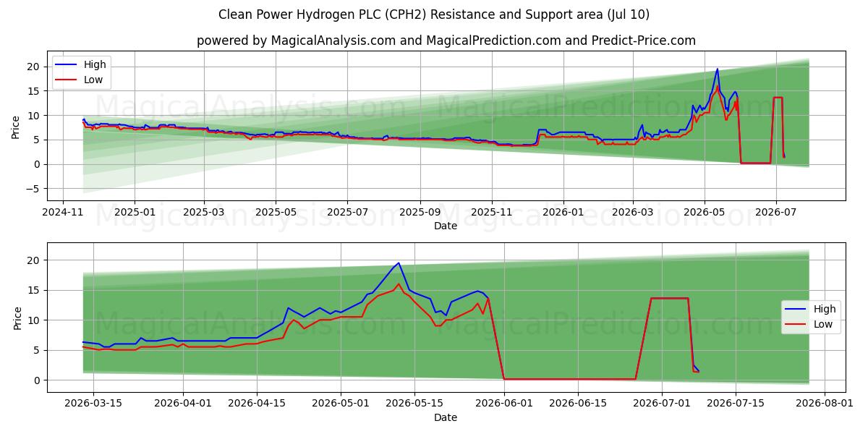The image size is (868, 434).
Task: Click the '2026-07-01' x-axis label in the bottom chart
Action: (662, 404)
